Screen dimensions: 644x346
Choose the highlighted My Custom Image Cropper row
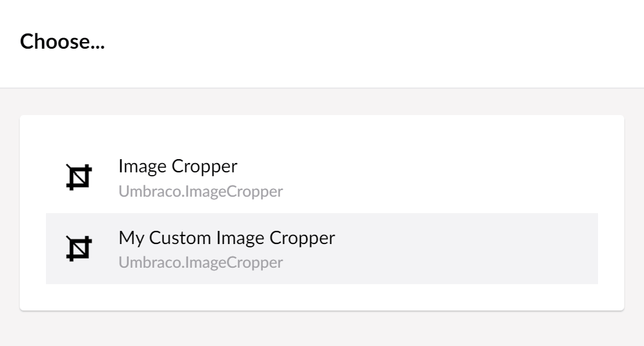coord(321,249)
